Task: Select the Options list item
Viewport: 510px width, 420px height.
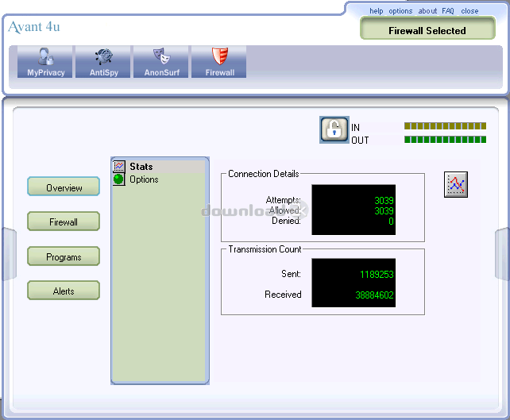Action: tap(144, 179)
